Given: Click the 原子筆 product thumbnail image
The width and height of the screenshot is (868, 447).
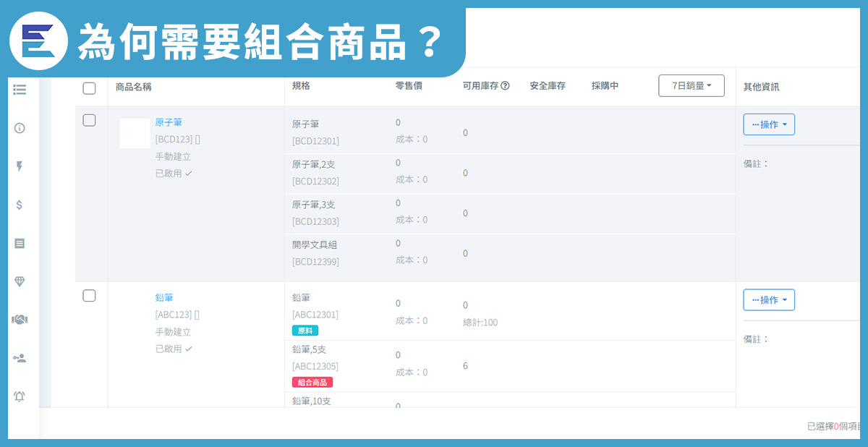Looking at the screenshot, I should tap(135, 134).
